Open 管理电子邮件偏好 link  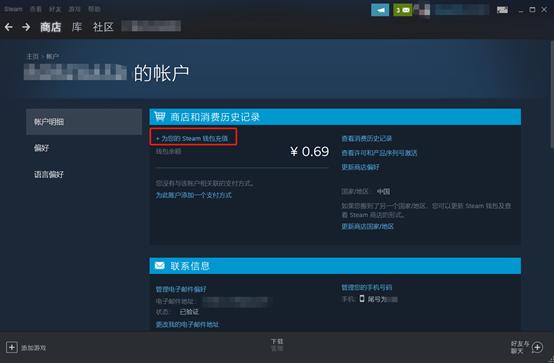point(181,289)
